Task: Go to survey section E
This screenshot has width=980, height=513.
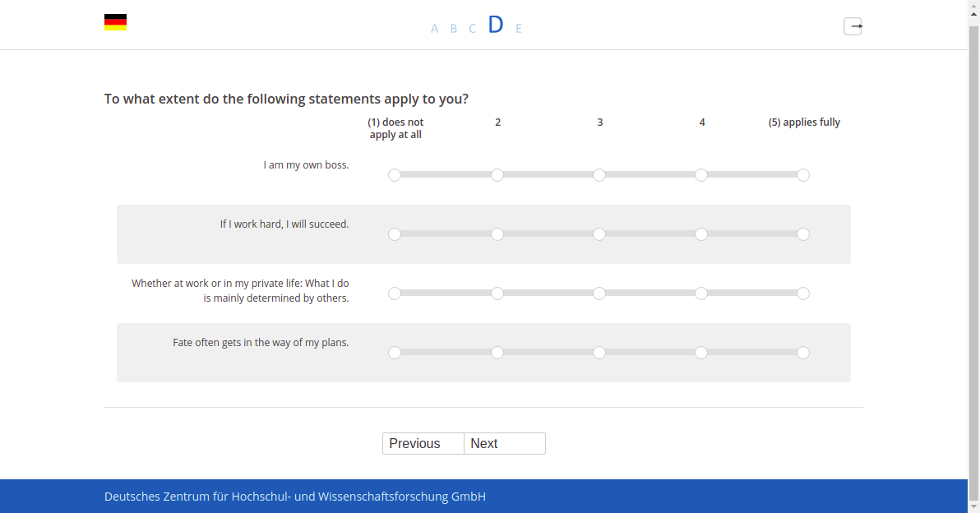Action: [x=519, y=29]
